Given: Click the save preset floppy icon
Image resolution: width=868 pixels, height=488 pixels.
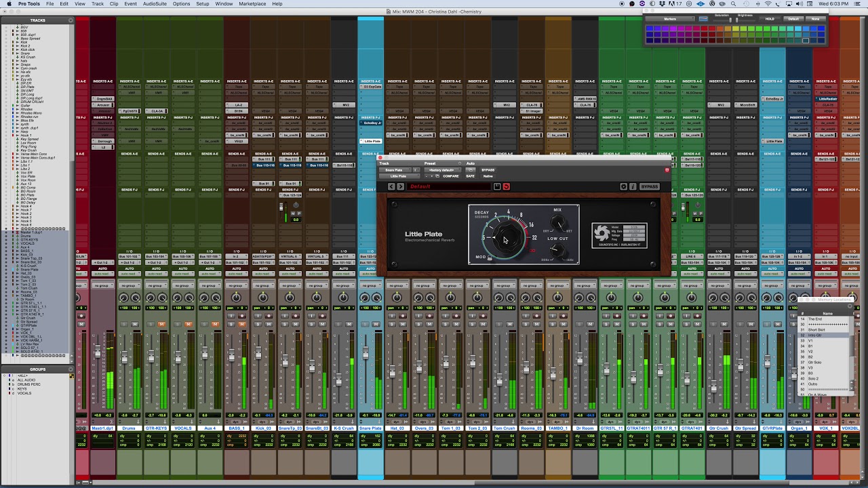Looking at the screenshot, I should [497, 186].
